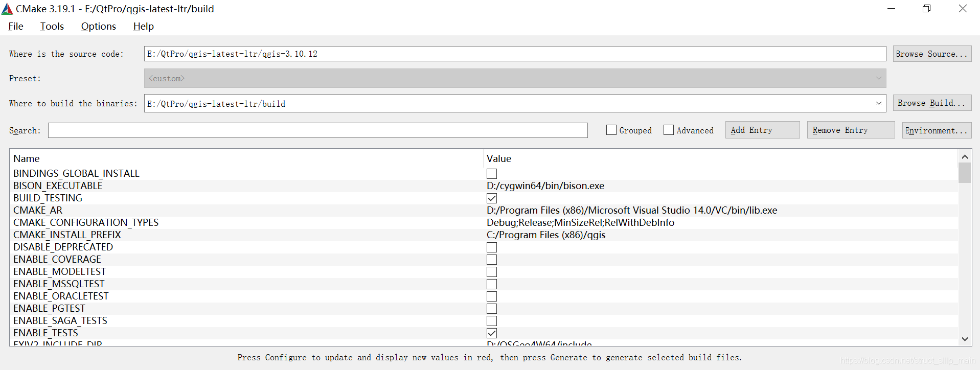Viewport: 980px width, 370px height.
Task: Toggle ENABLE_MSSQLTEST checkbox
Action: coord(492,284)
